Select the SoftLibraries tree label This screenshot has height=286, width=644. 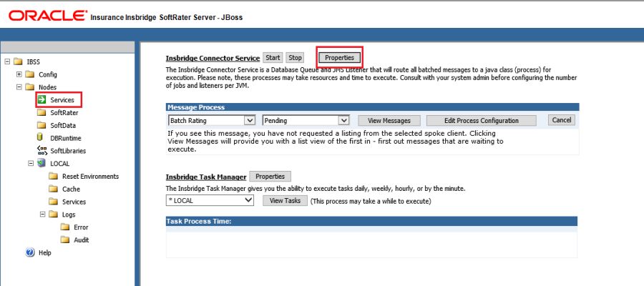coord(68,151)
